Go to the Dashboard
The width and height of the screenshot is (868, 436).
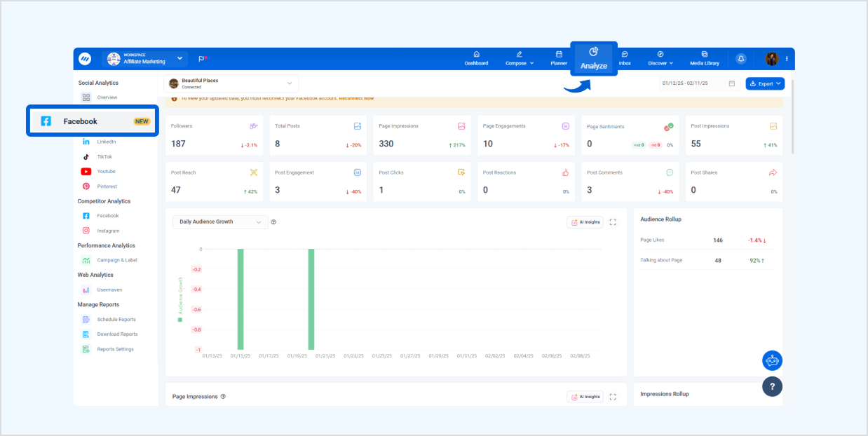click(476, 58)
